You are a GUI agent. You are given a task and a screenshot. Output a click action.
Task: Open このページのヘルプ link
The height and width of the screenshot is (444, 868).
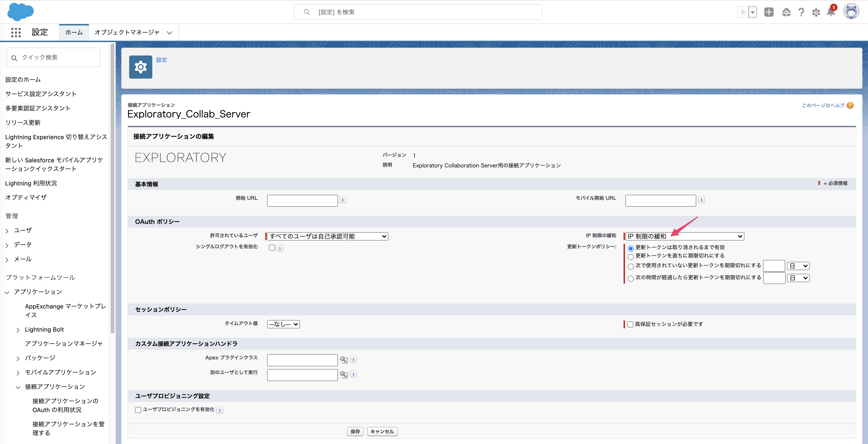coord(823,105)
